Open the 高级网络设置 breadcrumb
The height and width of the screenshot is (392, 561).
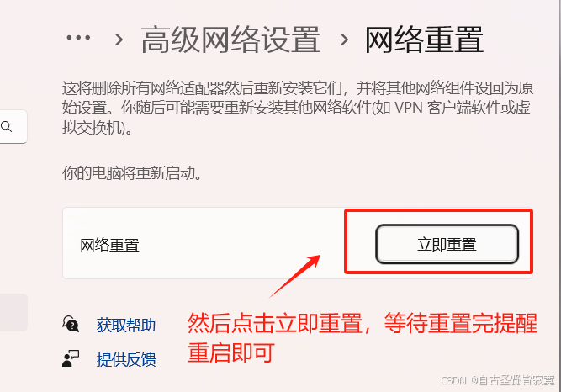point(230,40)
